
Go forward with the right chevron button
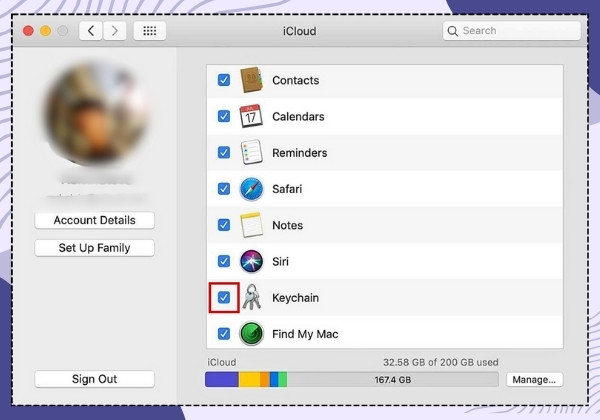coord(114,31)
